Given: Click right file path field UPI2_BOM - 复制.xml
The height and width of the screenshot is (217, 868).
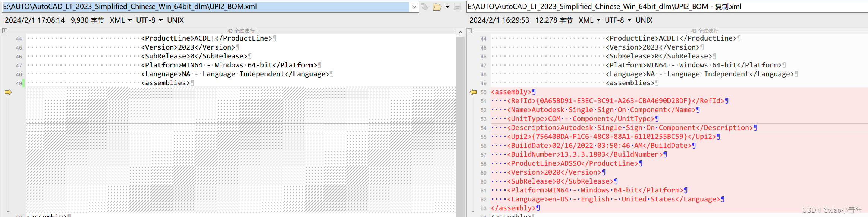Looking at the screenshot, I should pos(667,7).
